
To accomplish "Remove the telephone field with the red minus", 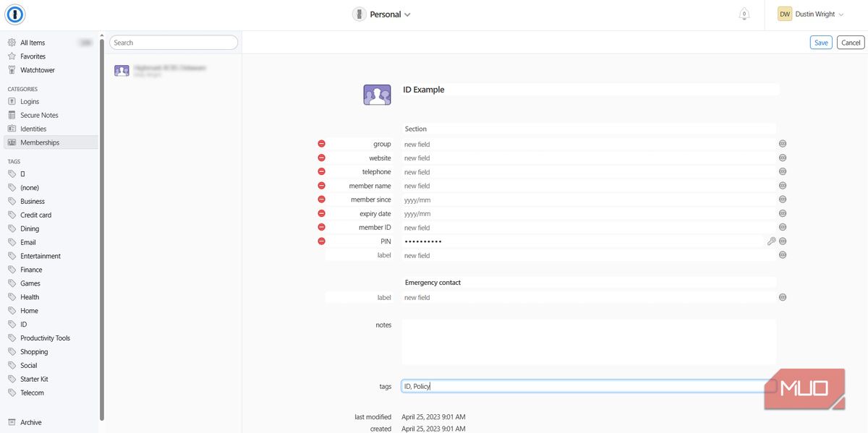I will (321, 171).
